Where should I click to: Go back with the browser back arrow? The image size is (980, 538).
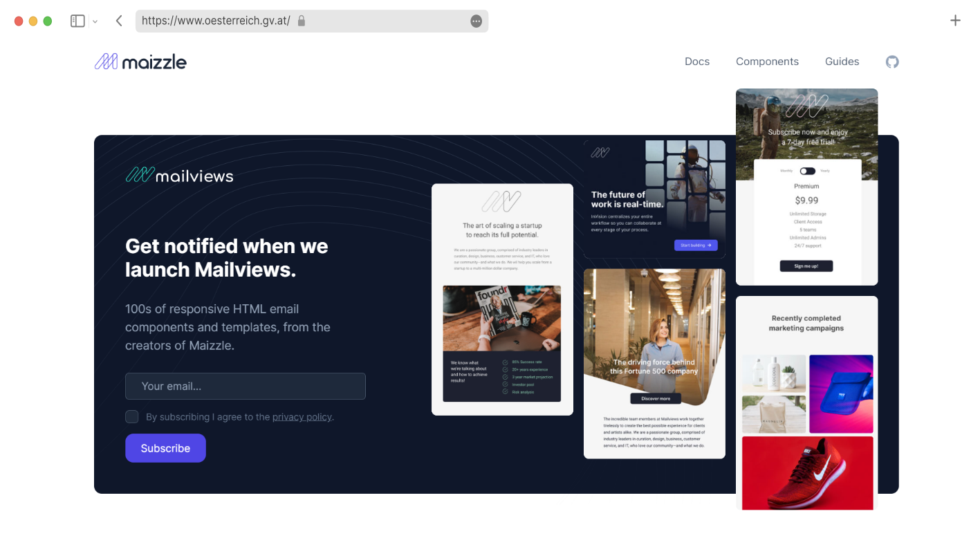pyautogui.click(x=119, y=21)
